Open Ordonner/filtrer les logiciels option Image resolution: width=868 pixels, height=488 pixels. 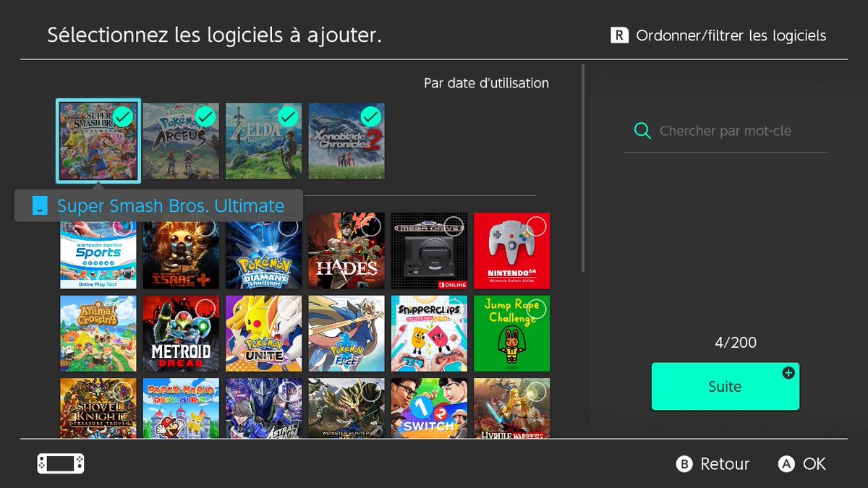(719, 35)
